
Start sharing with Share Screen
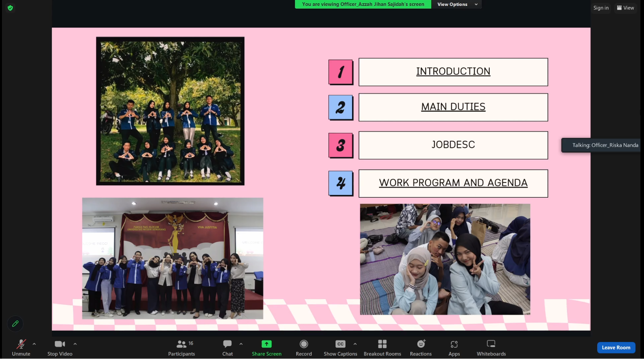(266, 348)
